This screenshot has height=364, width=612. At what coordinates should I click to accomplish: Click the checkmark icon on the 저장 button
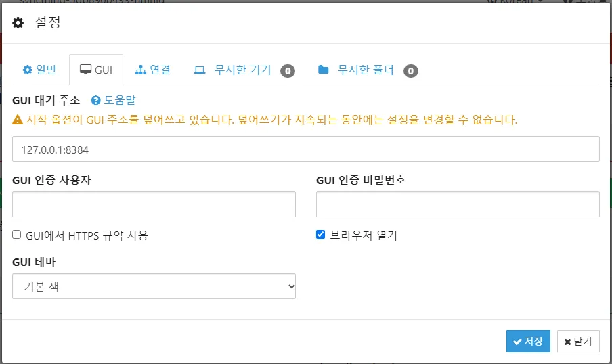517,342
